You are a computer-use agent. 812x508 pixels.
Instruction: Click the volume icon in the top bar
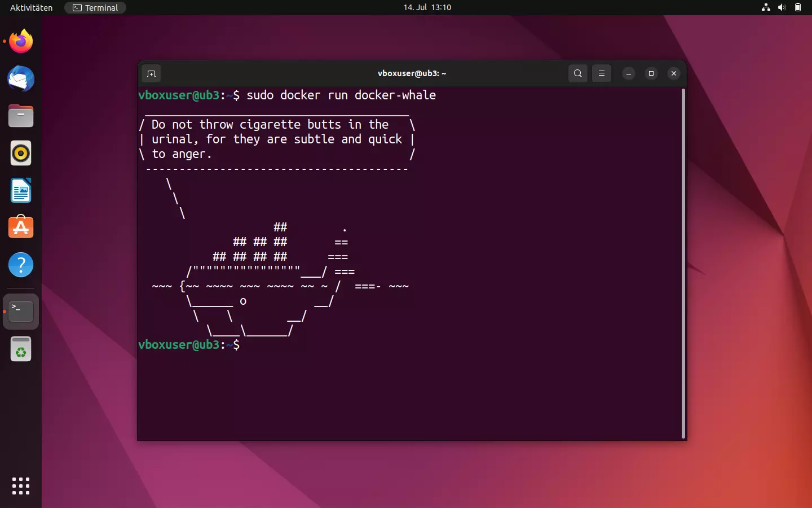pos(782,7)
